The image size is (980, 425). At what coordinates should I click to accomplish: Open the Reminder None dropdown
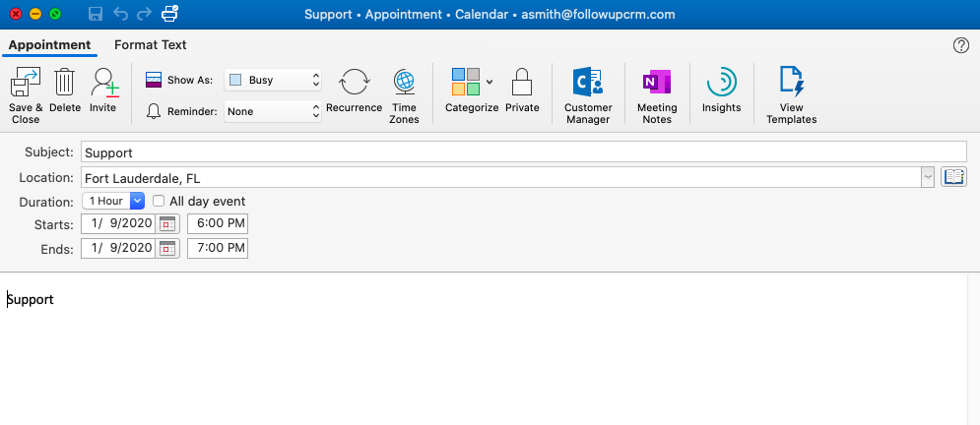tap(273, 112)
